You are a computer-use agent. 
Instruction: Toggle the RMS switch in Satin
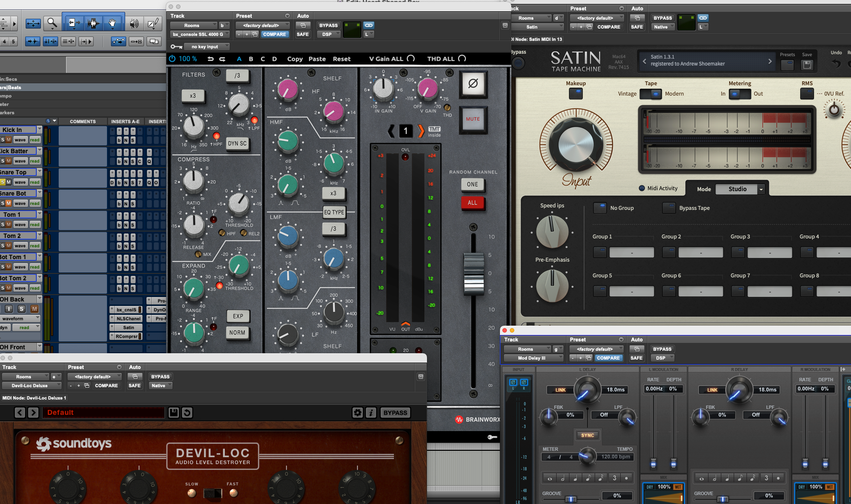pos(807,94)
